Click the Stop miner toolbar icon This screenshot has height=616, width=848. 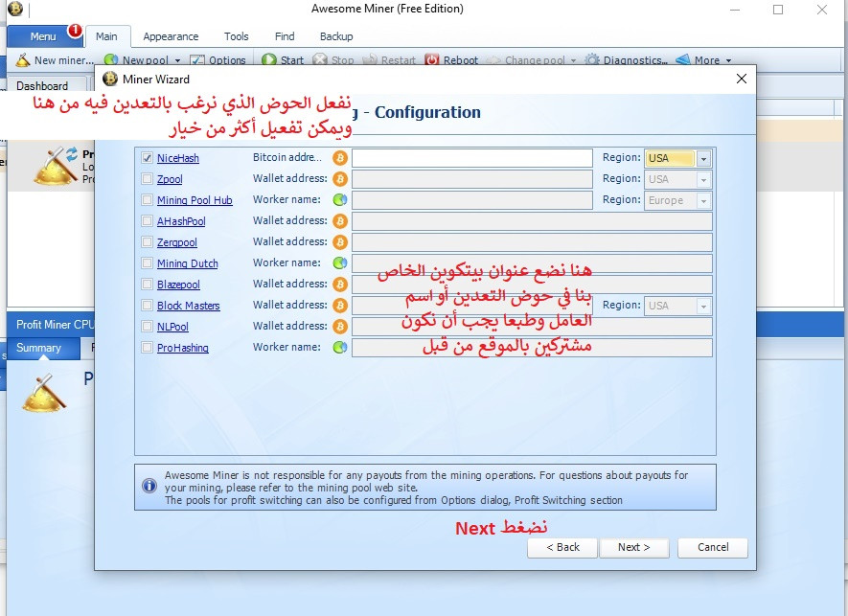[320, 59]
